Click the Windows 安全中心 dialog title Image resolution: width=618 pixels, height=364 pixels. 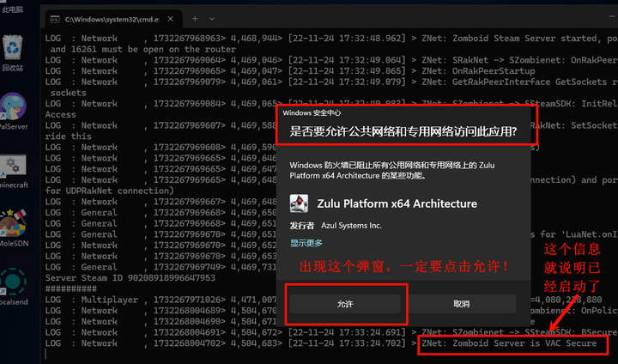(x=312, y=112)
